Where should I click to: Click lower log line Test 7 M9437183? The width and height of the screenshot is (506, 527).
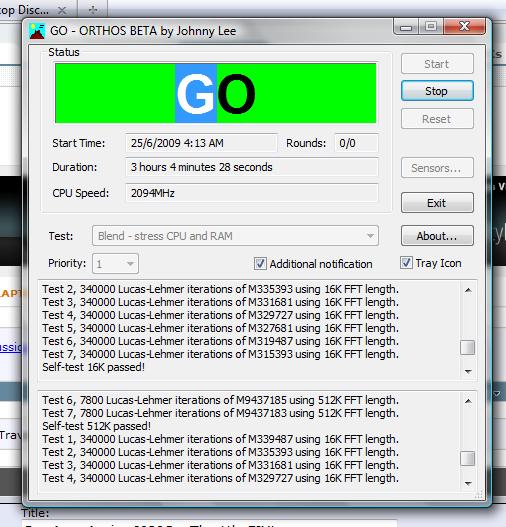click(x=220, y=413)
